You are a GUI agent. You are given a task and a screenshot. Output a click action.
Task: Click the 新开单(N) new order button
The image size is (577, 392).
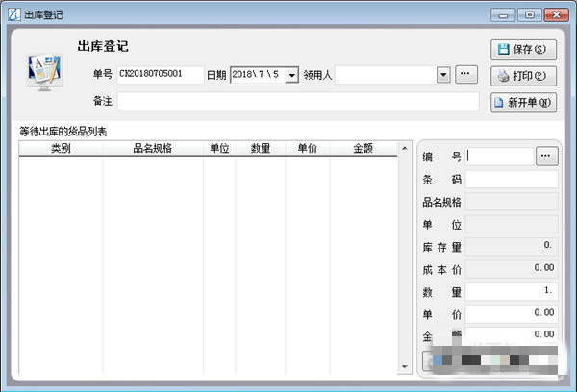[523, 103]
